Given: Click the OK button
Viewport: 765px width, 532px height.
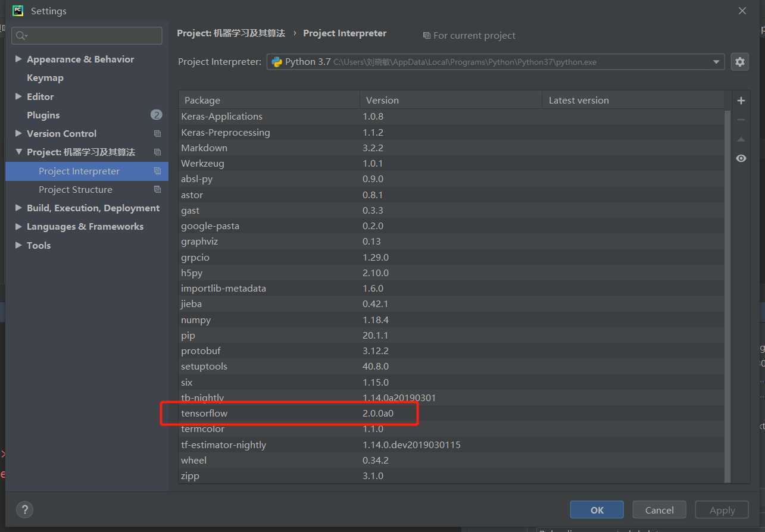Looking at the screenshot, I should click(x=597, y=510).
